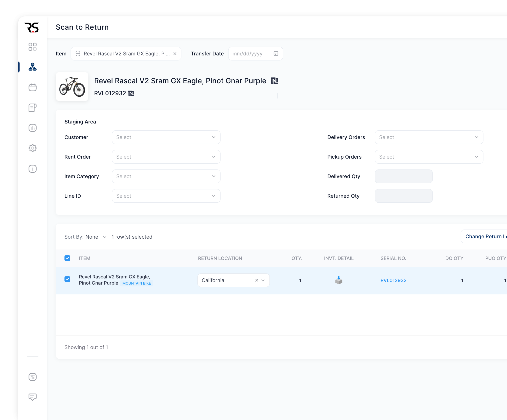Open the inventory detail box icon

click(x=339, y=280)
